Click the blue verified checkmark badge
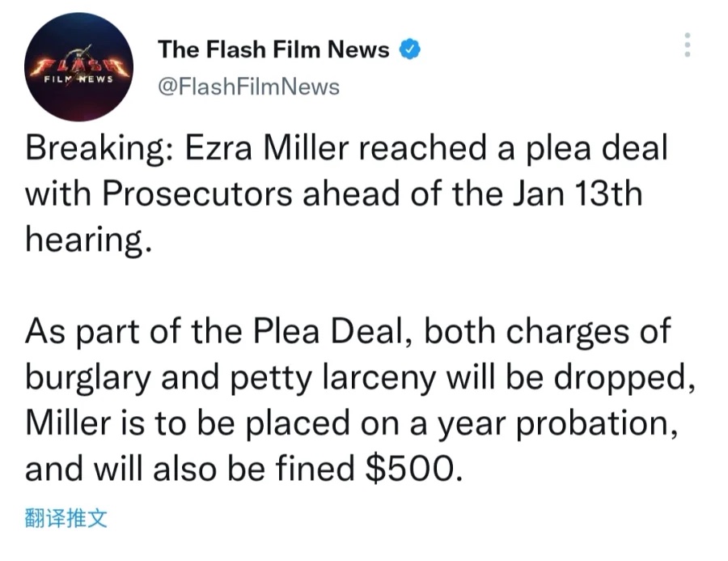Viewport: 728px width, 561px height. (x=410, y=49)
